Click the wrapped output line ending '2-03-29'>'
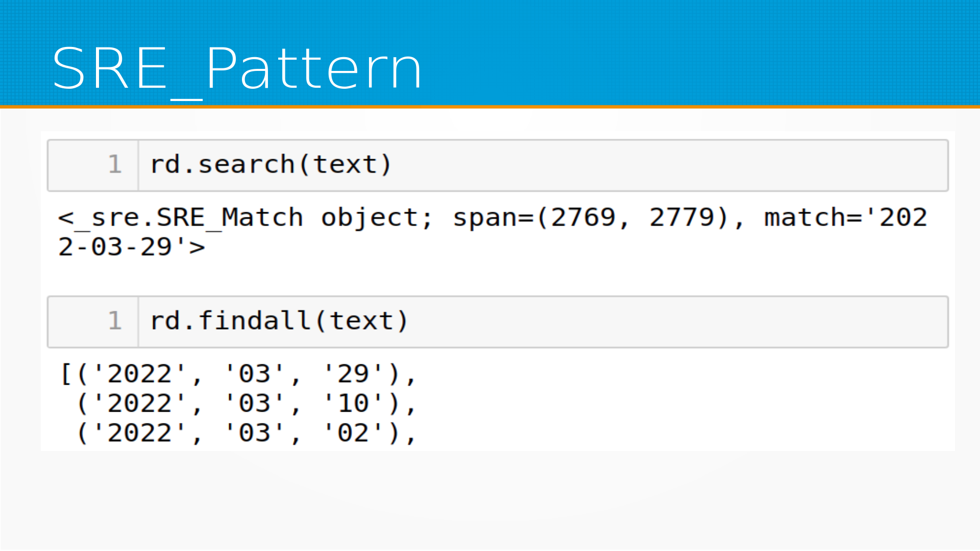 (131, 247)
